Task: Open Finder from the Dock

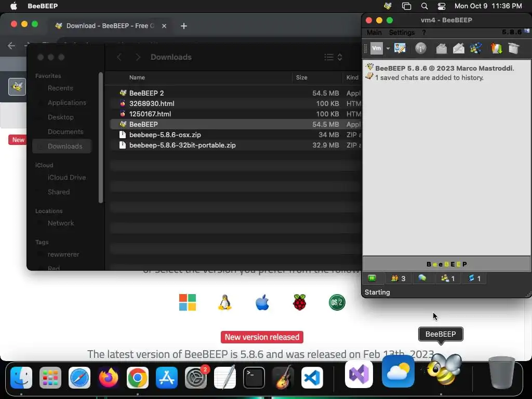Action: click(x=21, y=378)
